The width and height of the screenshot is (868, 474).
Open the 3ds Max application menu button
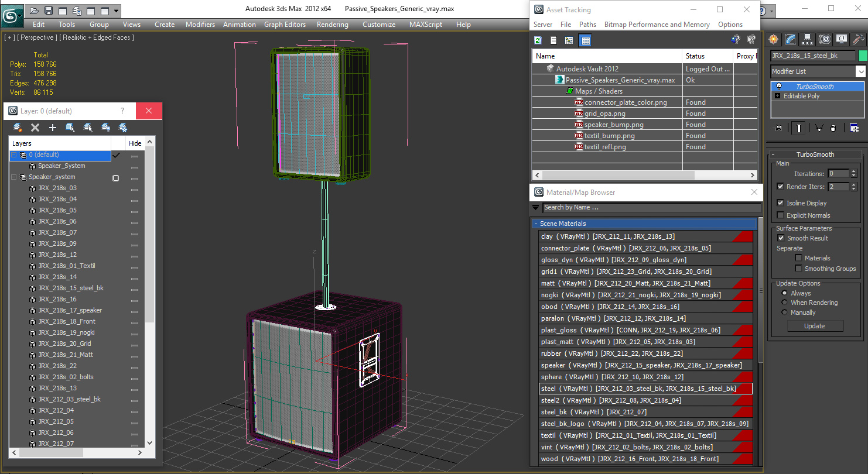click(x=12, y=15)
